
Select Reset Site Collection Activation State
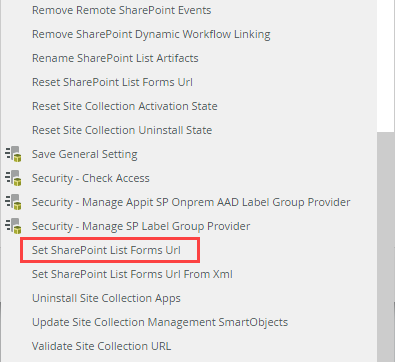point(125,106)
